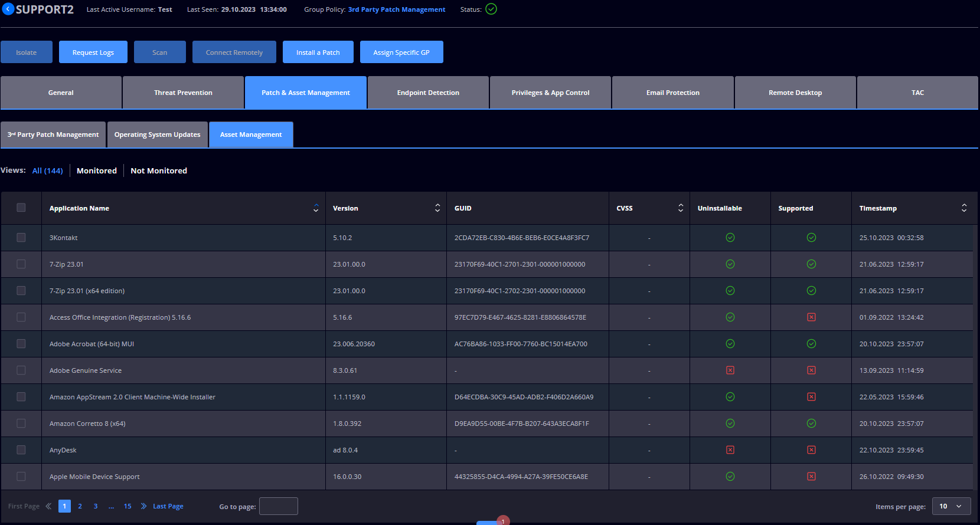The height and width of the screenshot is (525, 980).
Task: Click the Isolate button
Action: (27, 52)
